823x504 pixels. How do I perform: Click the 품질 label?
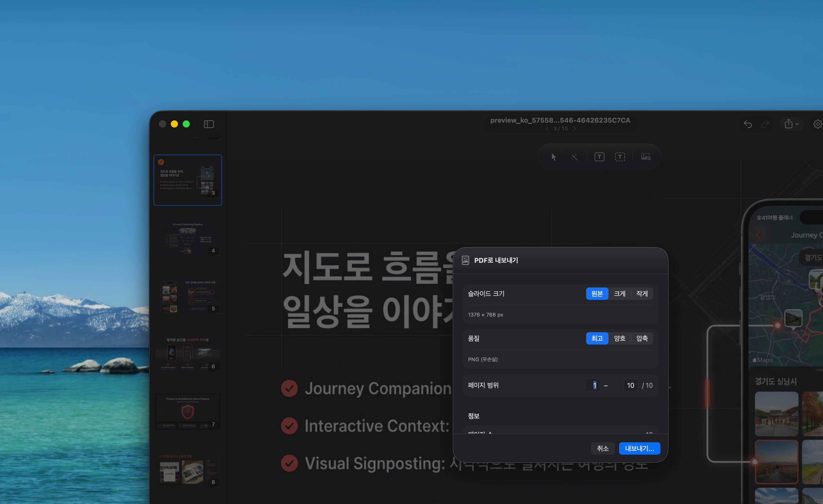[x=474, y=338]
